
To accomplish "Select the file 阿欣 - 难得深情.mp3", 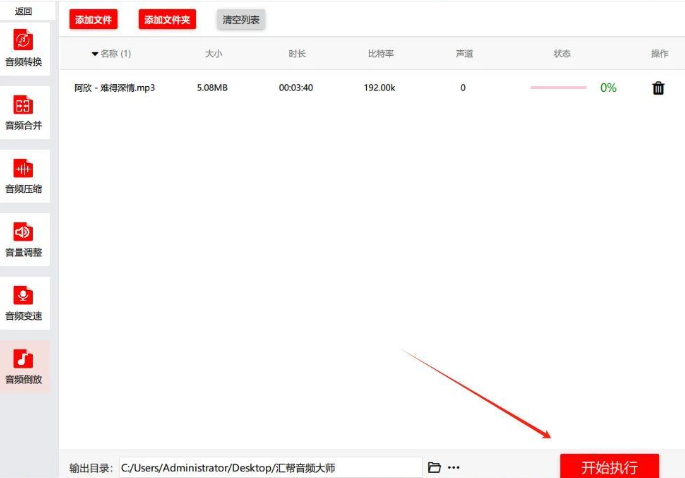I will [114, 88].
